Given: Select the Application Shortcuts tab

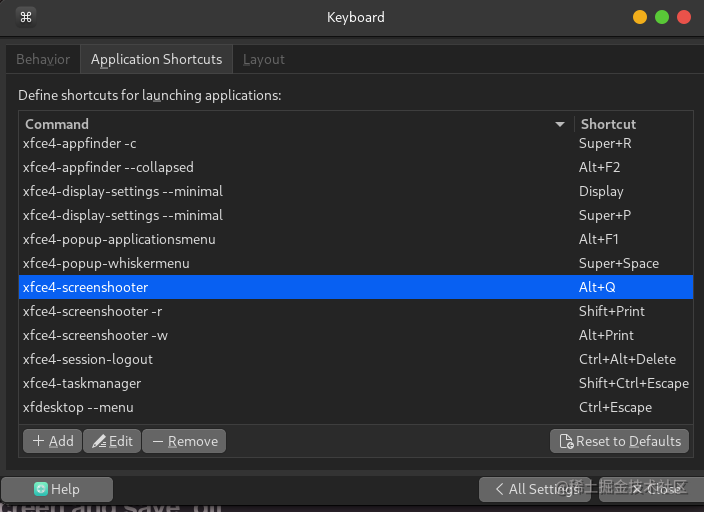Looking at the screenshot, I should (156, 59).
